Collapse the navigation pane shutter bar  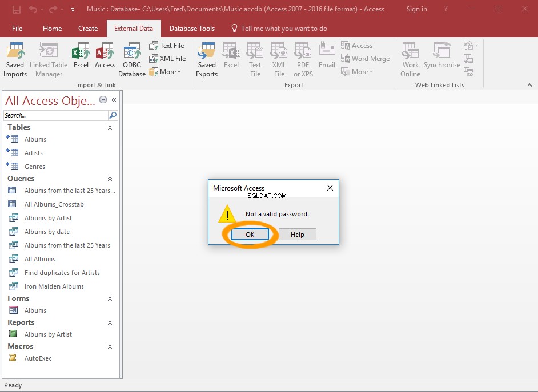point(114,100)
